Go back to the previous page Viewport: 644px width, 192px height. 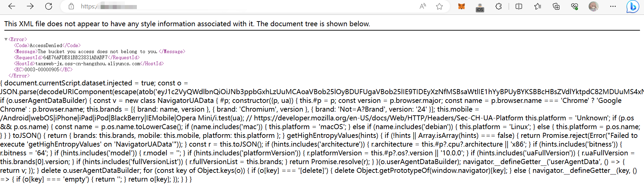tap(12, 6)
